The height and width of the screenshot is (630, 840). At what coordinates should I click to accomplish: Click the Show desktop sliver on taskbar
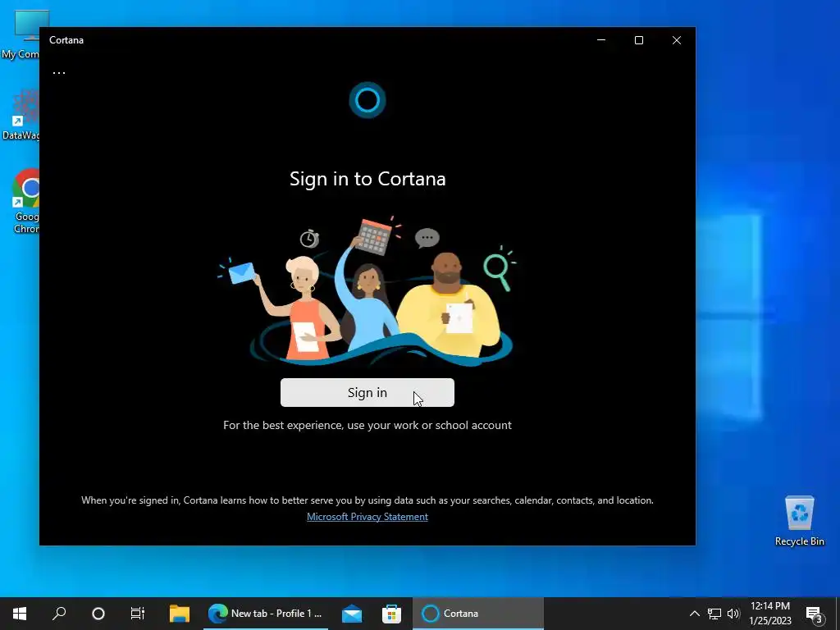(x=838, y=614)
